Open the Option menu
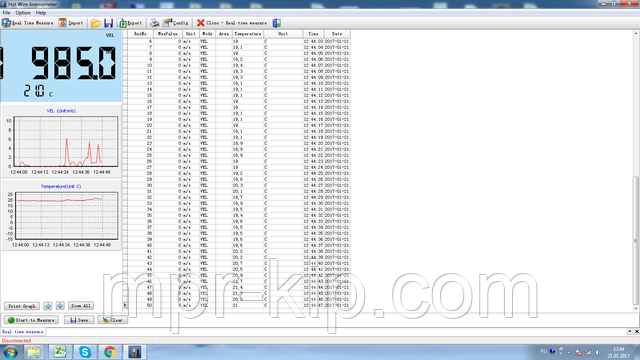Image resolution: width=640 pixels, height=360 pixels. coord(23,13)
